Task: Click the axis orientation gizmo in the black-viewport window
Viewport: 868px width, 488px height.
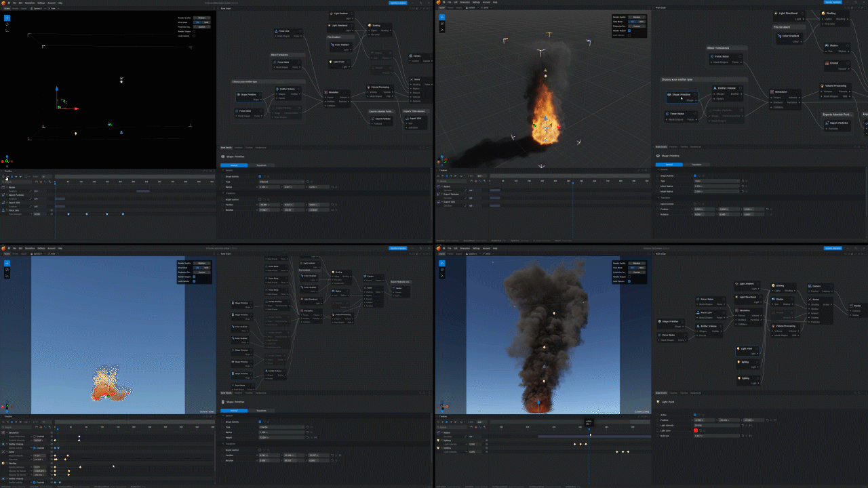Action: pos(7,161)
